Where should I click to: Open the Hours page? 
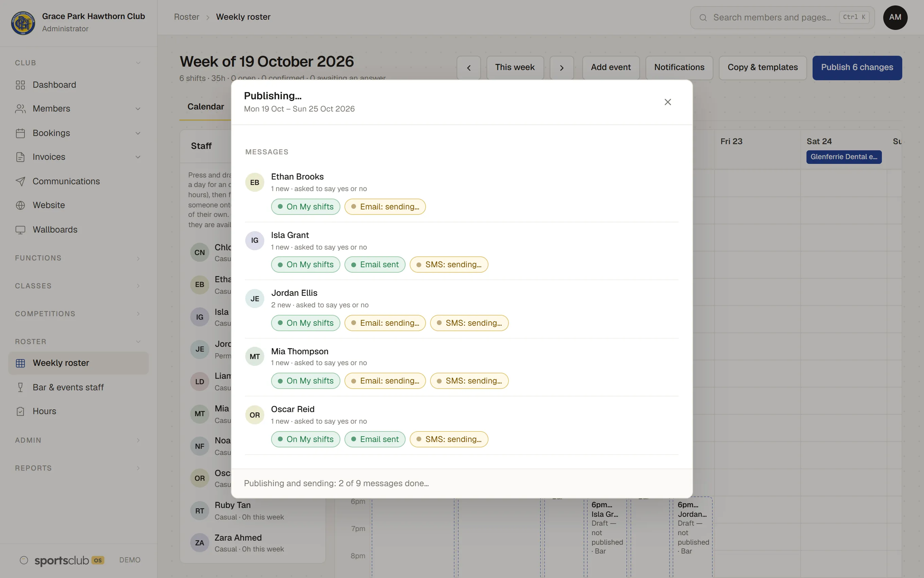tap(78, 411)
